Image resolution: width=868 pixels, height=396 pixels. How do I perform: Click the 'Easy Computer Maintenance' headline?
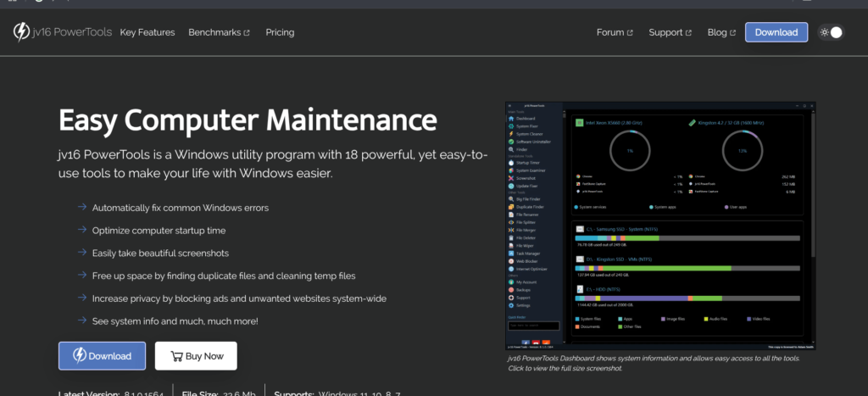click(x=248, y=120)
